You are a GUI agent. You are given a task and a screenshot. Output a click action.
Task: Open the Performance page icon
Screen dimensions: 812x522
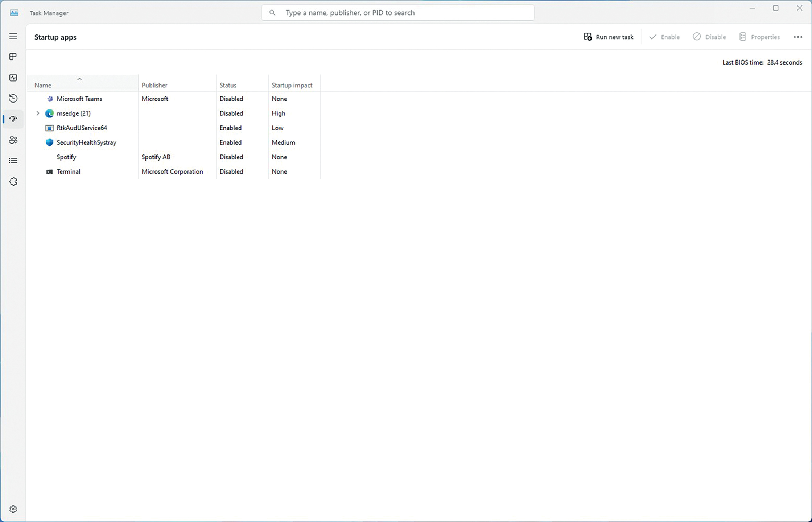[x=13, y=78]
